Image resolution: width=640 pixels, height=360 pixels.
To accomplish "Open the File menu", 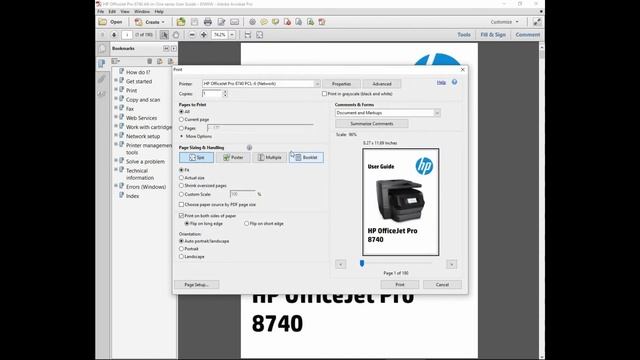I will tap(101, 11).
